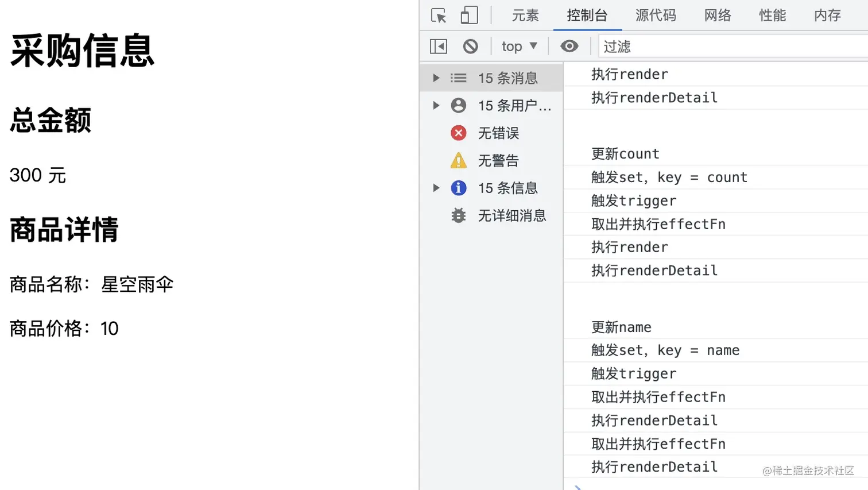Screen dimensions: 868x490
Task: Expand the 15 条消息 group
Action: pyautogui.click(x=436, y=78)
